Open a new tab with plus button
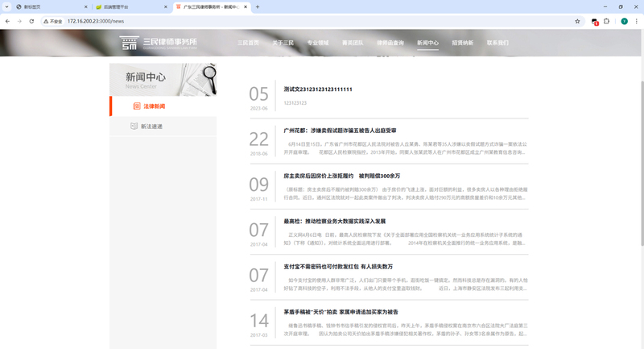This screenshot has height=349, width=644. 258,7
